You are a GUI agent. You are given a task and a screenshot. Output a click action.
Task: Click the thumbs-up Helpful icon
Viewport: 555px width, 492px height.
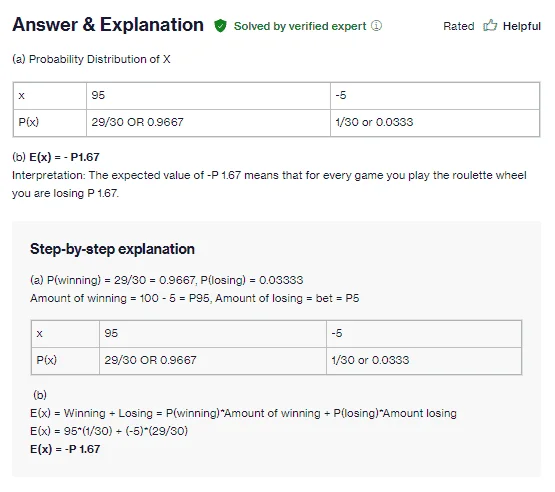click(490, 25)
